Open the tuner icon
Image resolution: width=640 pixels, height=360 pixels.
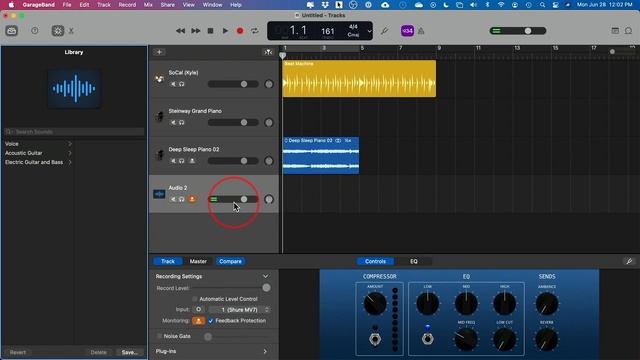(x=384, y=31)
